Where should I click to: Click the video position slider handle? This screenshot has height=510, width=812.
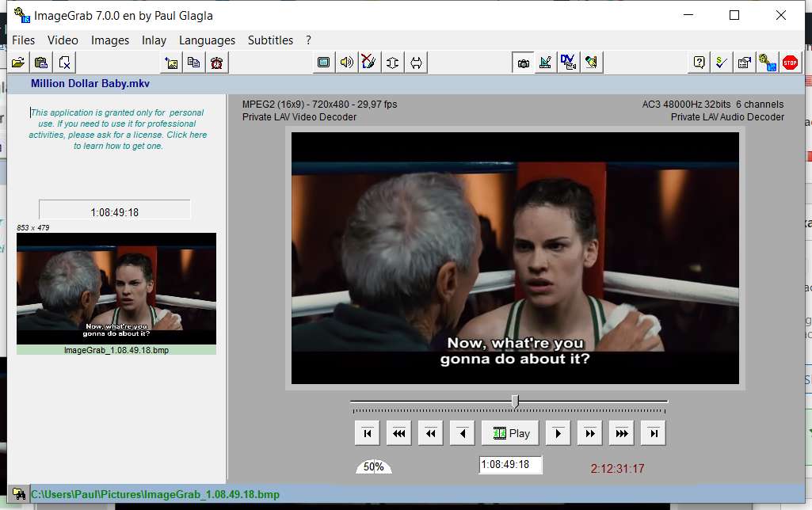tap(515, 402)
